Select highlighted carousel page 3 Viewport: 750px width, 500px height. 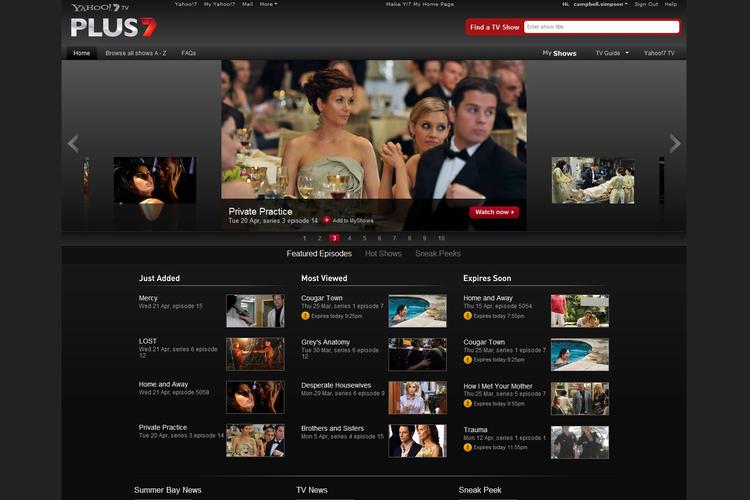(x=334, y=238)
